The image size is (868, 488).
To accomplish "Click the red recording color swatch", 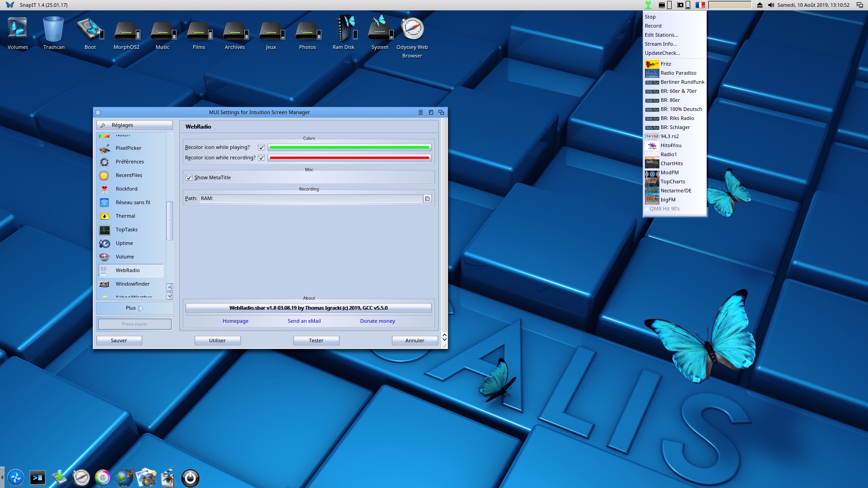I will click(349, 158).
